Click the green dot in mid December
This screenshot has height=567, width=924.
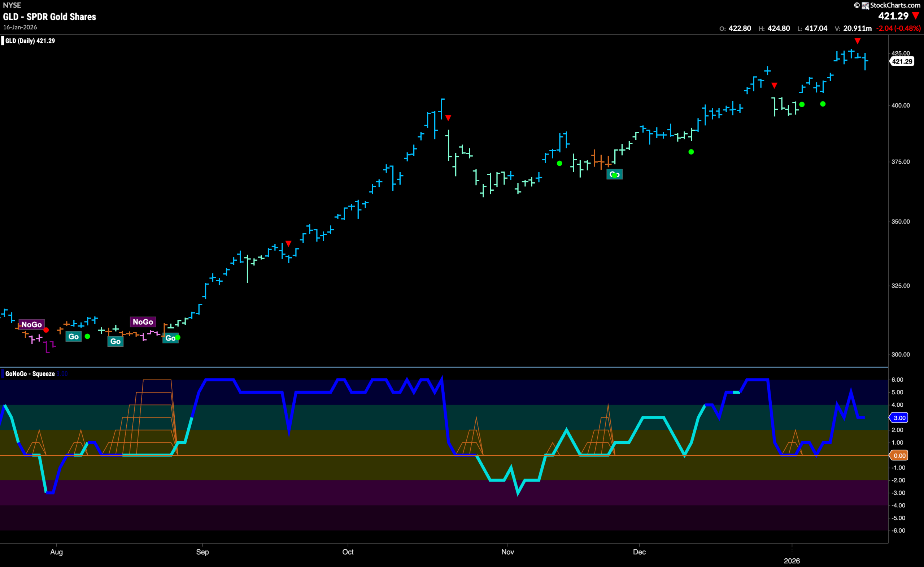(691, 152)
